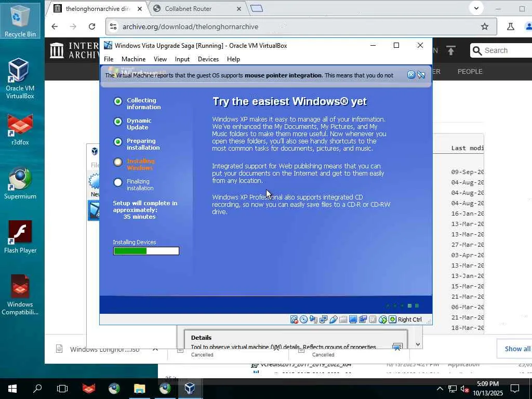
Task: Click the Installing Devices progress bar
Action: [x=146, y=251]
